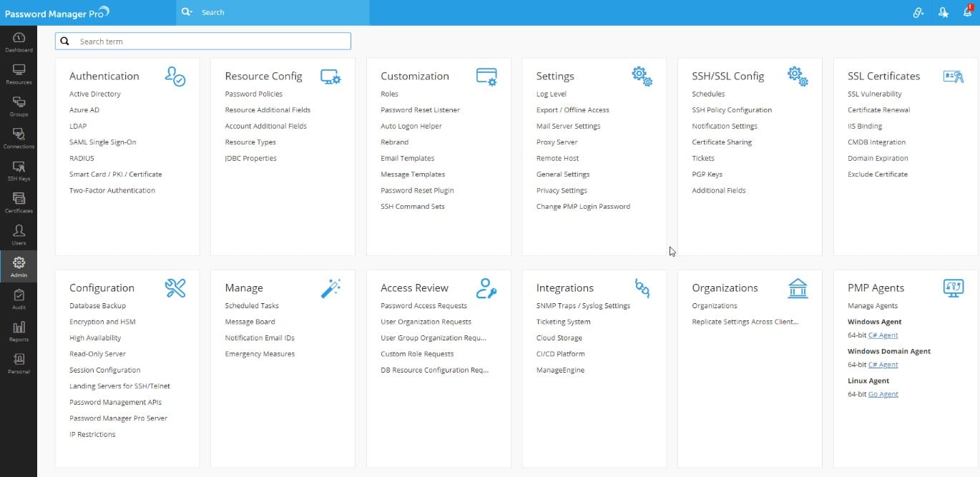Viewport: 980px width, 477px height.
Task: Open CMDB Integration
Action: (877, 142)
